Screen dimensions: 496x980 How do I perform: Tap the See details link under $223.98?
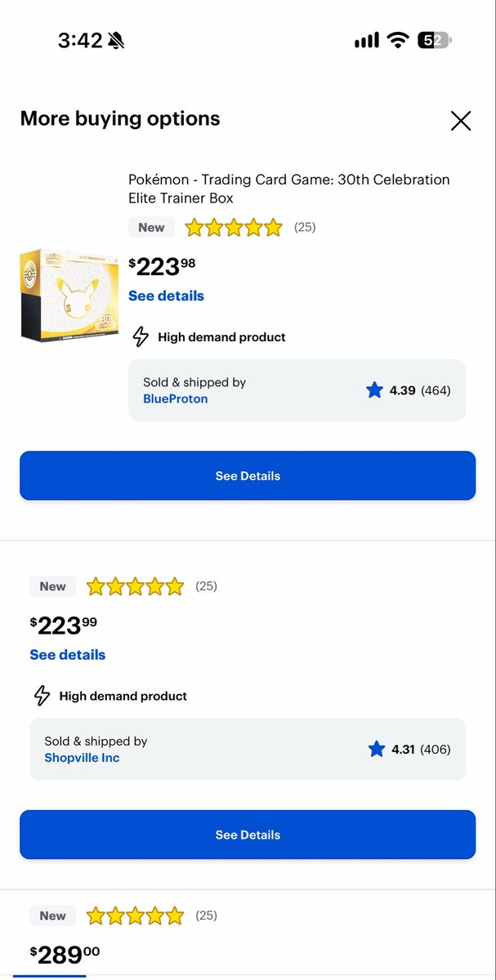pyautogui.click(x=166, y=296)
